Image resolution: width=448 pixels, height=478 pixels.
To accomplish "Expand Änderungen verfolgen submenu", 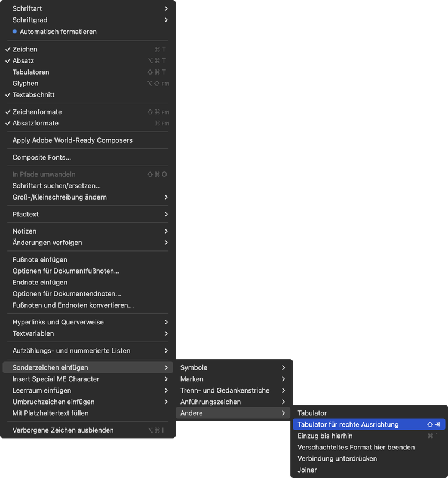I will point(88,243).
